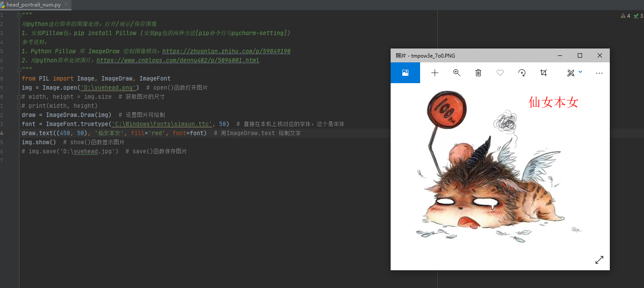Viewport: 644px width, 288px height.
Task: Click the fullscreen expand arrow in Photos
Action: (x=599, y=260)
